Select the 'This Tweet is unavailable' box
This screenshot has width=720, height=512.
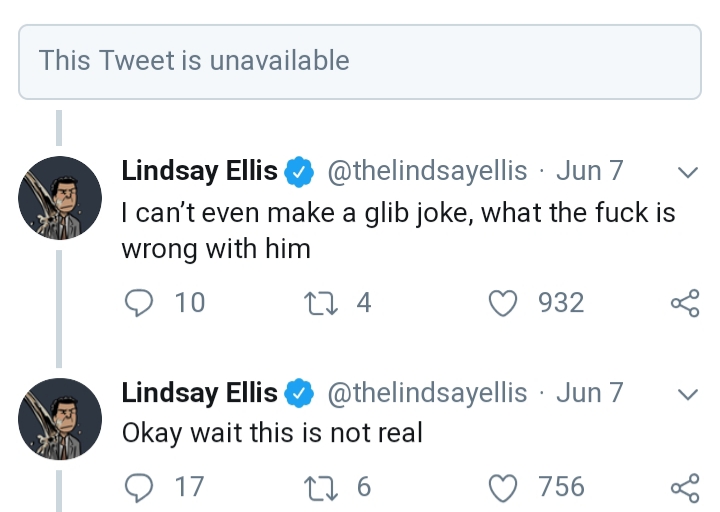coord(360,62)
